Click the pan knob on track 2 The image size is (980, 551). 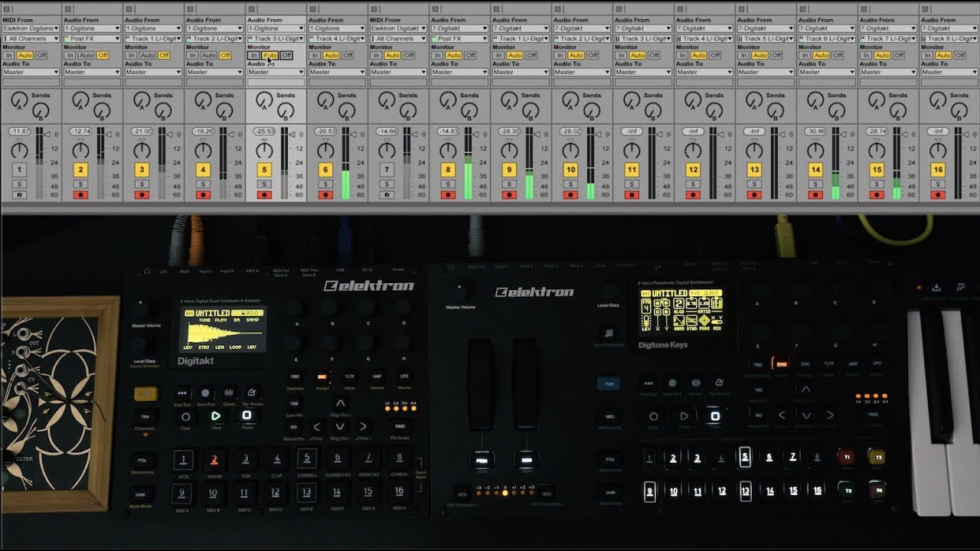pyautogui.click(x=80, y=151)
